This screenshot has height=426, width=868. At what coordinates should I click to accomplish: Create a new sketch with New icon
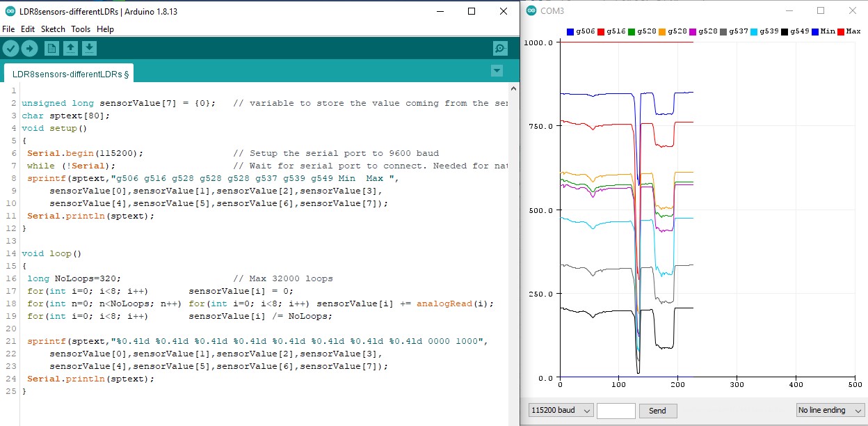pyautogui.click(x=51, y=48)
